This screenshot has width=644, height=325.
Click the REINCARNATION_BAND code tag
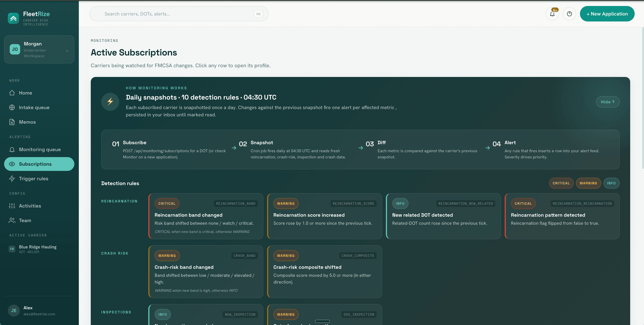coord(236,204)
